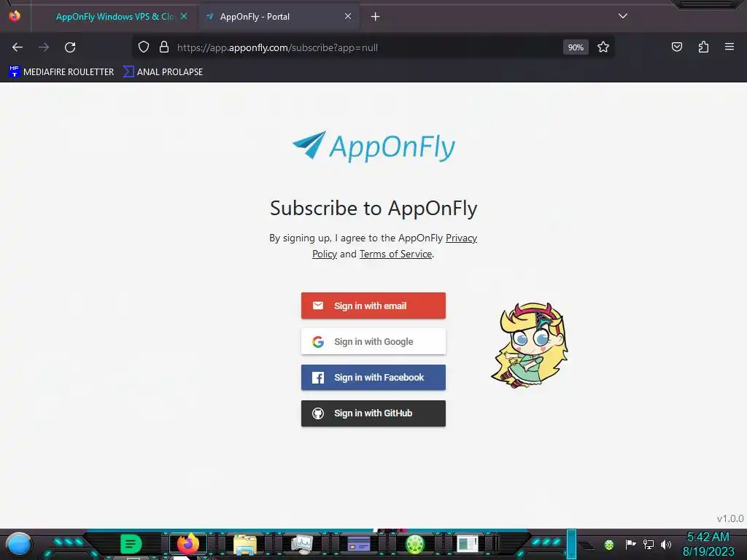Open File Explorer from the taskbar

click(244, 544)
